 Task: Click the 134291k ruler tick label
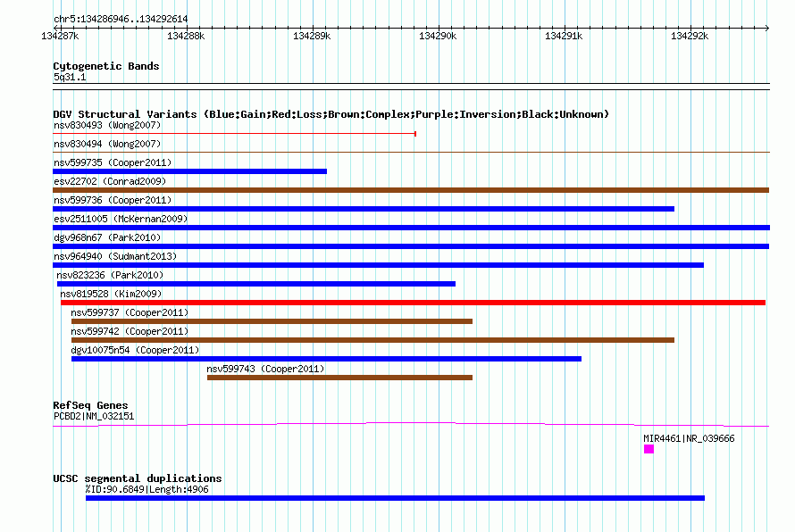564,36
